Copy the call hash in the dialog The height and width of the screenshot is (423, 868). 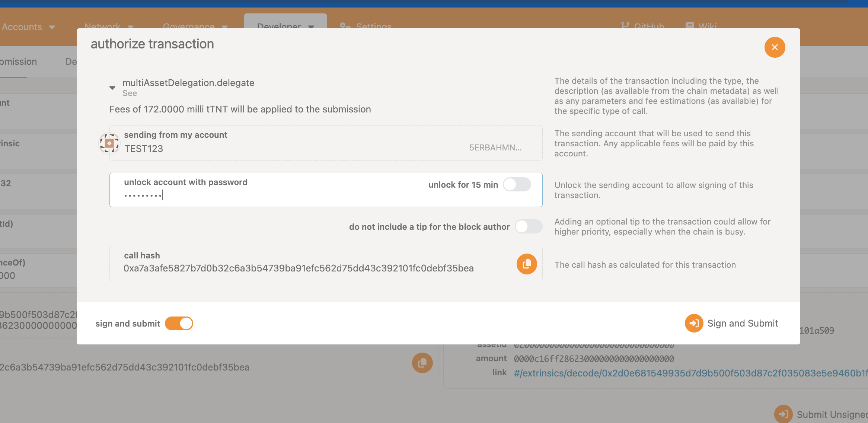tap(527, 264)
